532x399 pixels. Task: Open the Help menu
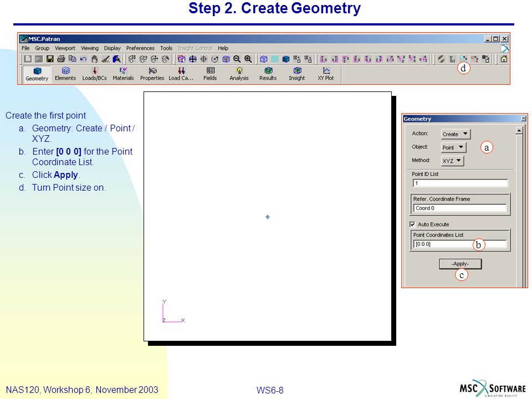tap(223, 48)
